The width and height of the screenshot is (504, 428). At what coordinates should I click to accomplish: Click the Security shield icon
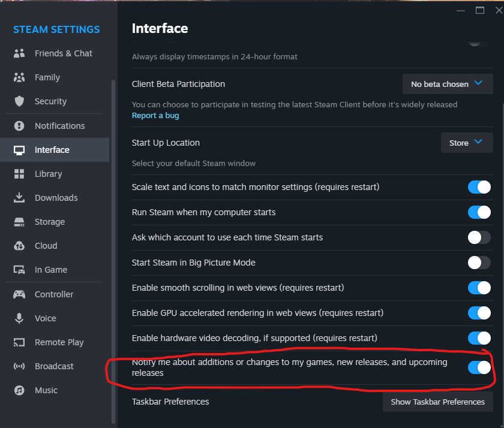click(19, 101)
